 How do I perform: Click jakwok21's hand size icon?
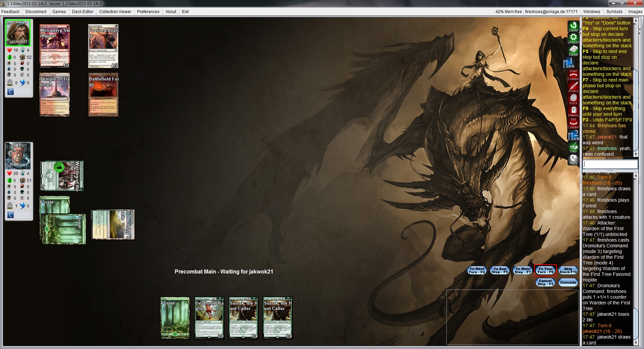pos(22,50)
